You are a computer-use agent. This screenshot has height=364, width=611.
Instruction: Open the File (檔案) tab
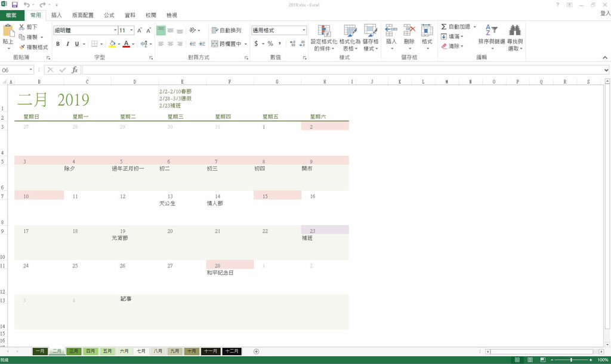(x=11, y=15)
